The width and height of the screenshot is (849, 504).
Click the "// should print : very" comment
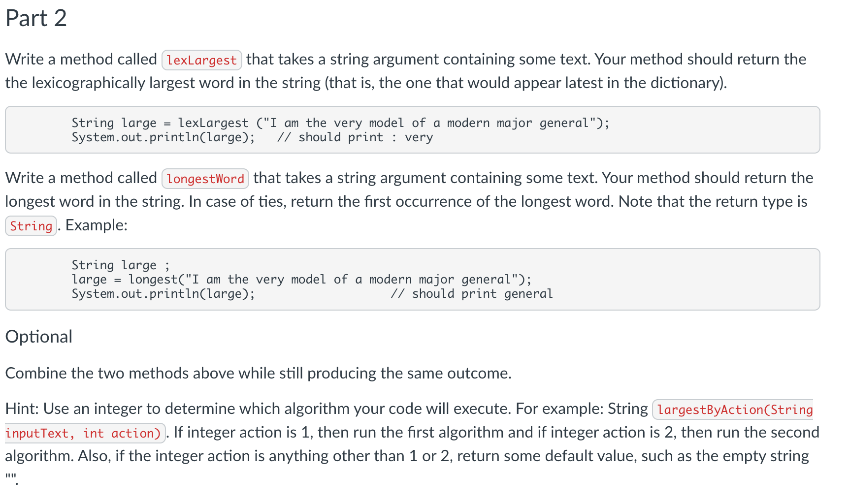(355, 137)
